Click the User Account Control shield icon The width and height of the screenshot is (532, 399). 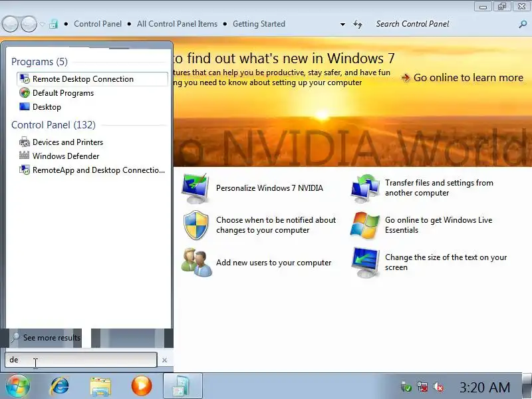(x=196, y=225)
